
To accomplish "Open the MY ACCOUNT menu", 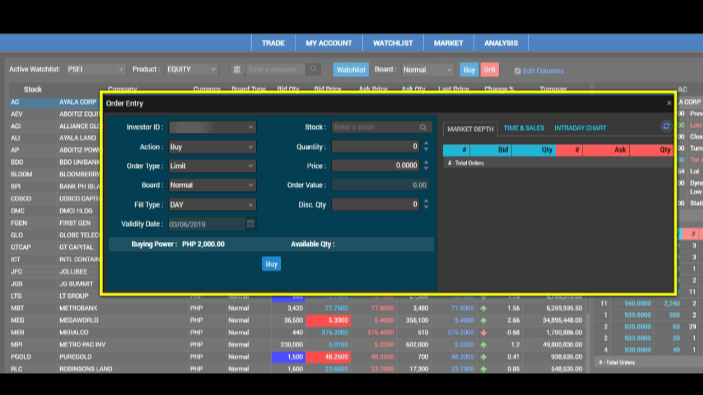I will (329, 43).
